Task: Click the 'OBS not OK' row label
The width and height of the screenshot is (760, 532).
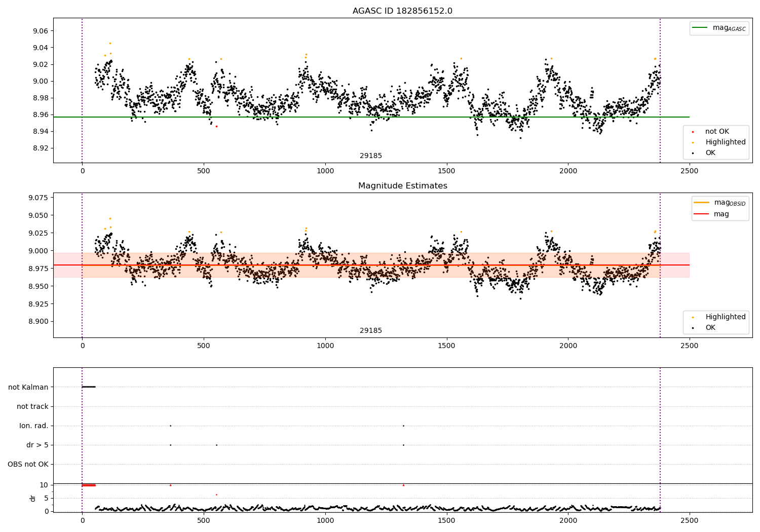Action: pos(28,465)
